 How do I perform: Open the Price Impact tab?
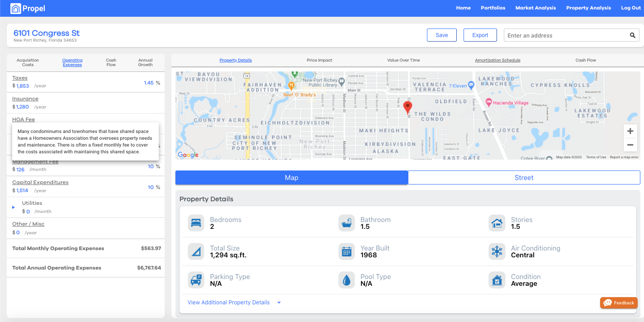(x=319, y=60)
